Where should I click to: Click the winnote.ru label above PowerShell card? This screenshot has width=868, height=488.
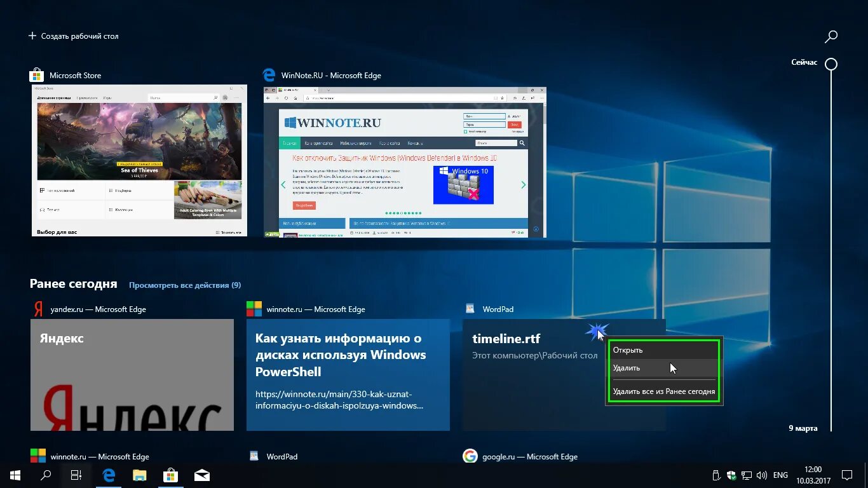point(316,309)
